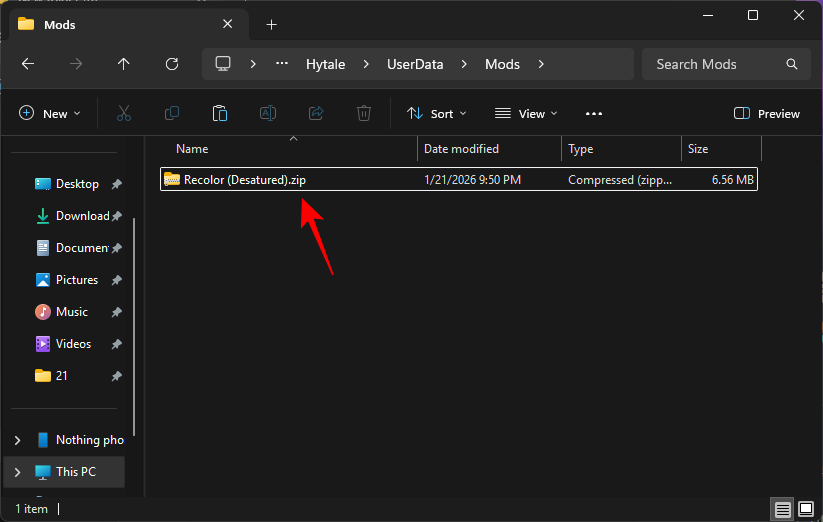Click the Copy icon in toolbar

click(x=172, y=114)
